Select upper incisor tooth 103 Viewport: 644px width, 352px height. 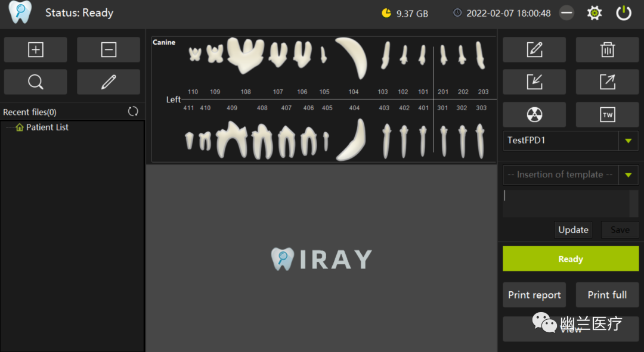coord(385,55)
